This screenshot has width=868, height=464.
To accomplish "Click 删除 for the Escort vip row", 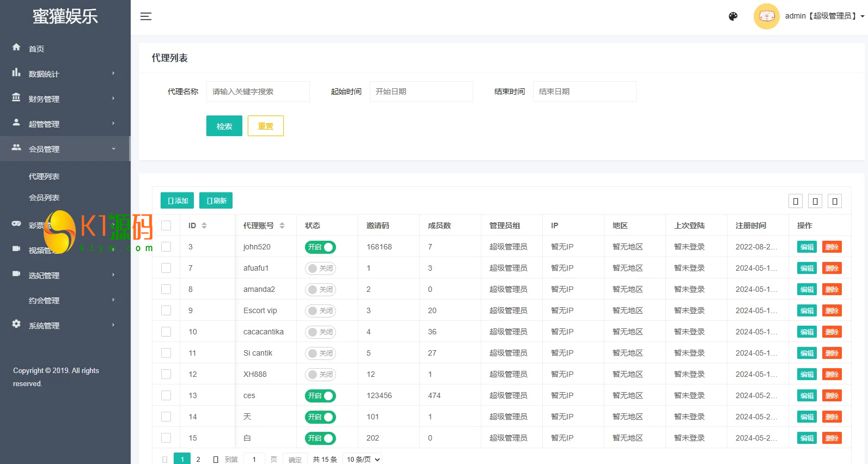I will pyautogui.click(x=832, y=311).
